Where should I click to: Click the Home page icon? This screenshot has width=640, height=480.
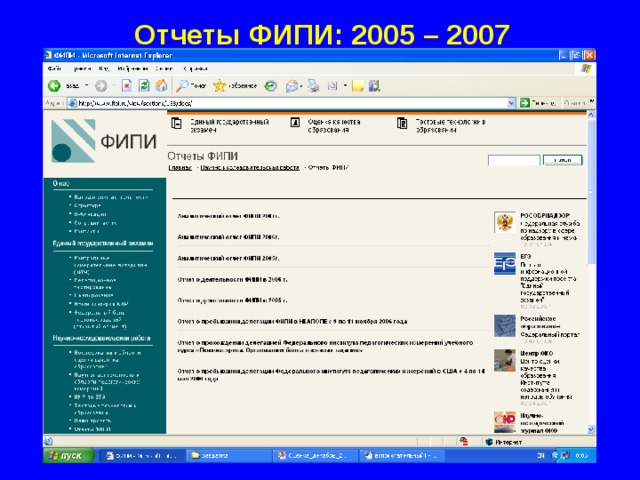161,86
